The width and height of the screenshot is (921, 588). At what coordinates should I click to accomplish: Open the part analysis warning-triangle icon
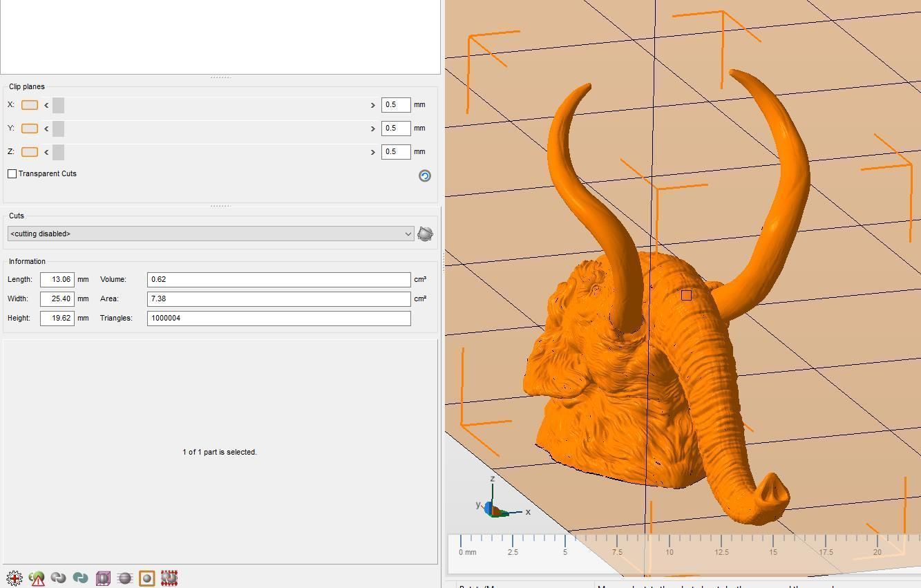pyautogui.click(x=37, y=578)
